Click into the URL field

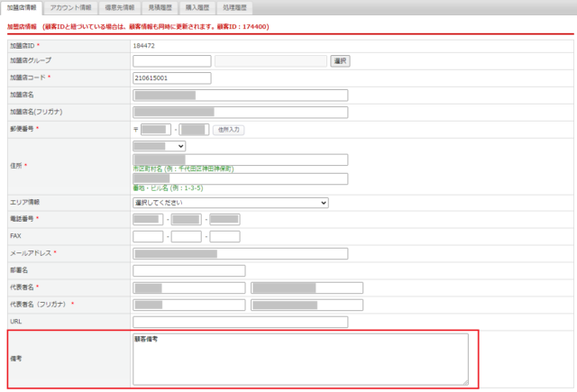[x=240, y=322]
